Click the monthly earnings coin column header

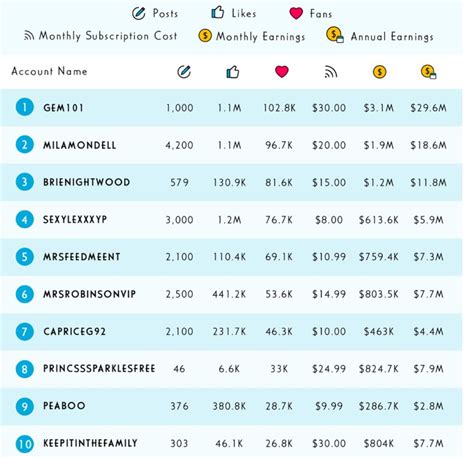379,72
